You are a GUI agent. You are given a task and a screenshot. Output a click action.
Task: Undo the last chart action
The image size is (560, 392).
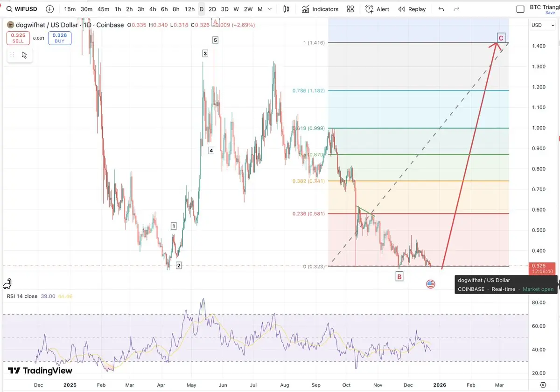coord(441,9)
